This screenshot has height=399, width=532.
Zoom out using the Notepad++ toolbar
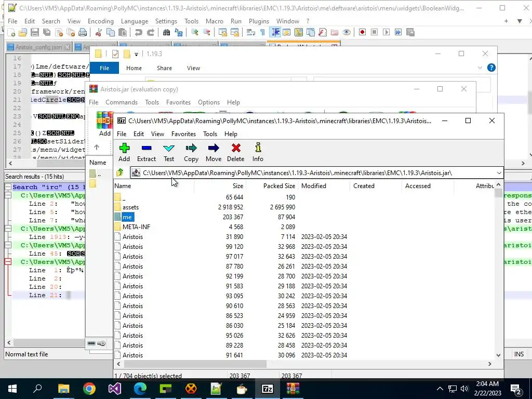(x=206, y=32)
